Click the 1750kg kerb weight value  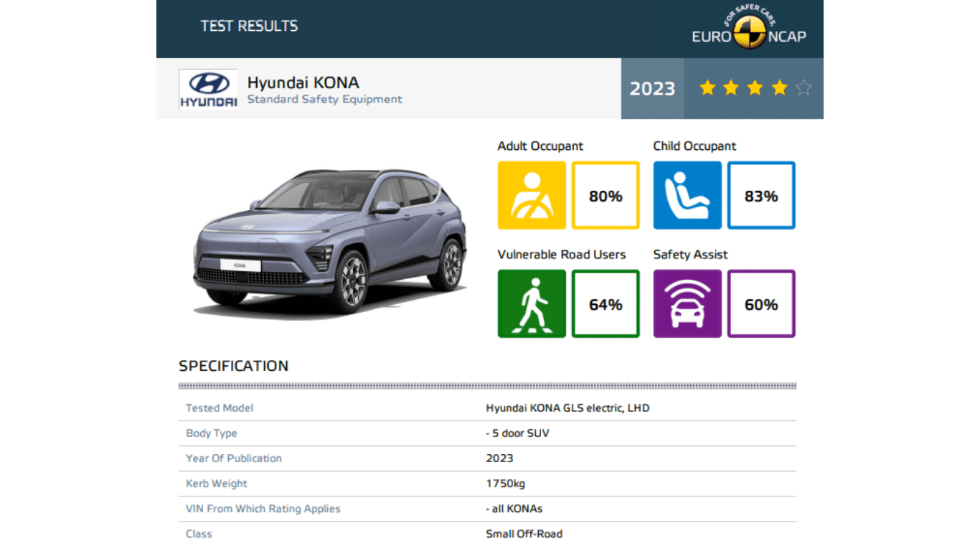505,484
